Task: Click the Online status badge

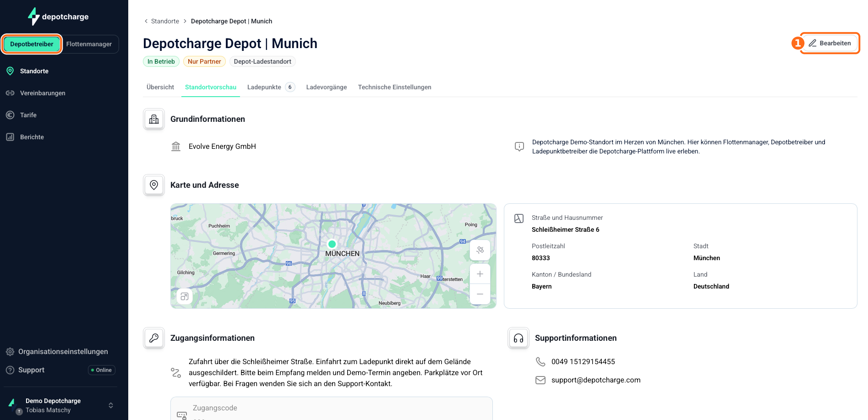Action: tap(102, 370)
